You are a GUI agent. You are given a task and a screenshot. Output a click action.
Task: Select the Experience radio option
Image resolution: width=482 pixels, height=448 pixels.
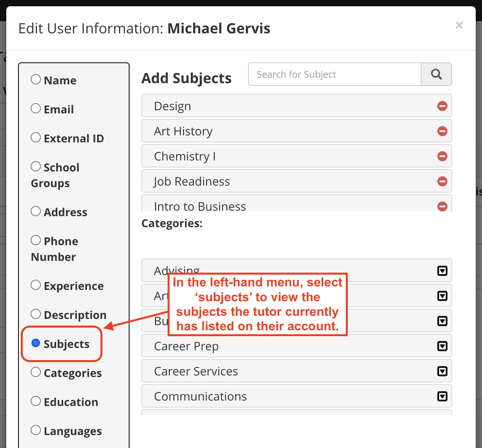click(36, 285)
